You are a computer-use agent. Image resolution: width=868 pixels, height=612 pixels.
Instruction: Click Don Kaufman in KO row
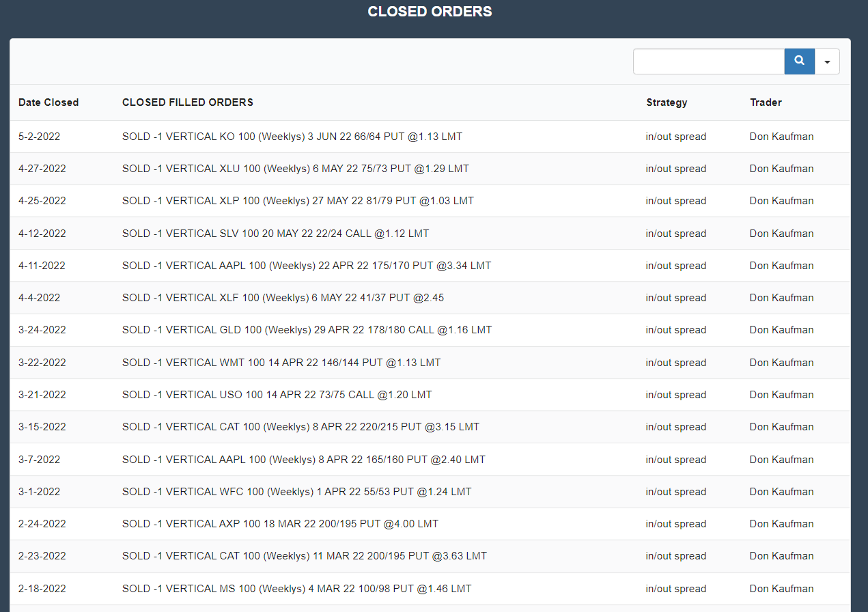click(782, 137)
